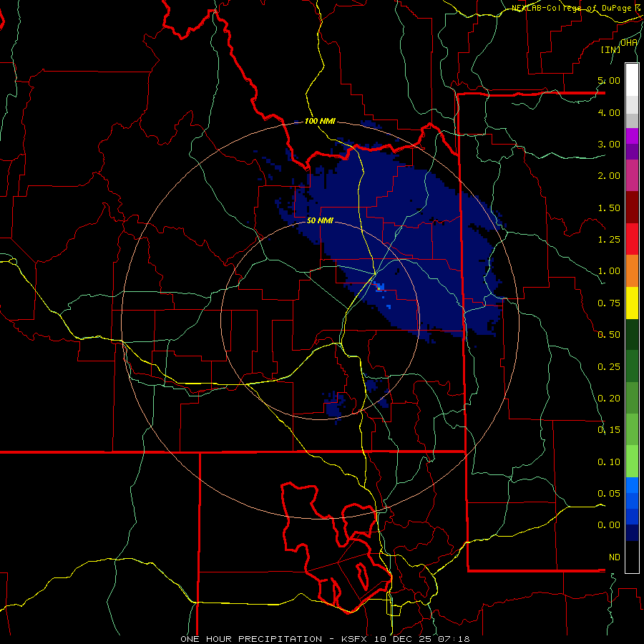Click the 1.50 legend value
Viewport: 644px width, 644px height.
[609, 208]
